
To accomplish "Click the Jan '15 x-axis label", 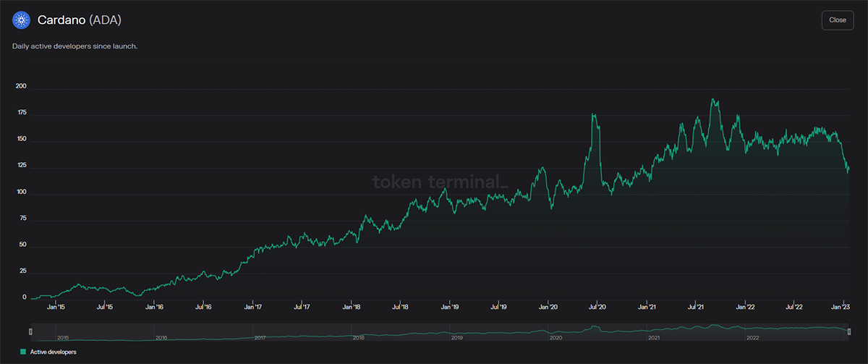I will pyautogui.click(x=56, y=307).
